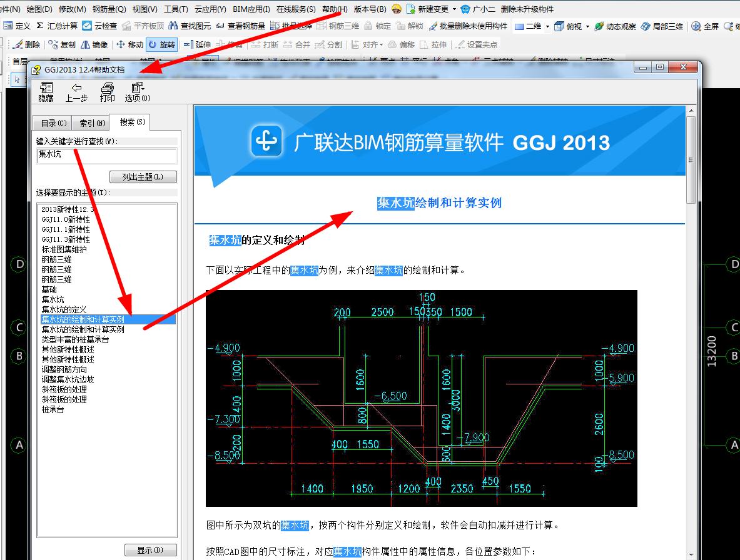Select topic 标准图集维护
Viewport: 740px width, 560px height.
[x=64, y=249]
